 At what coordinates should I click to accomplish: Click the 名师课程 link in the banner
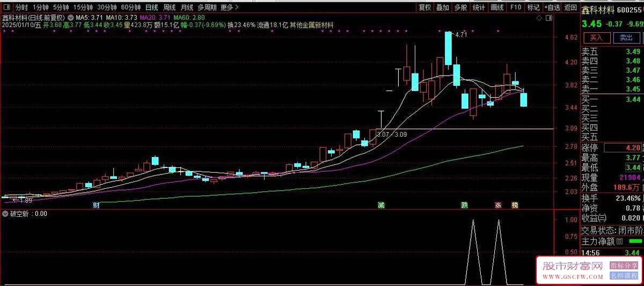[624, 276]
